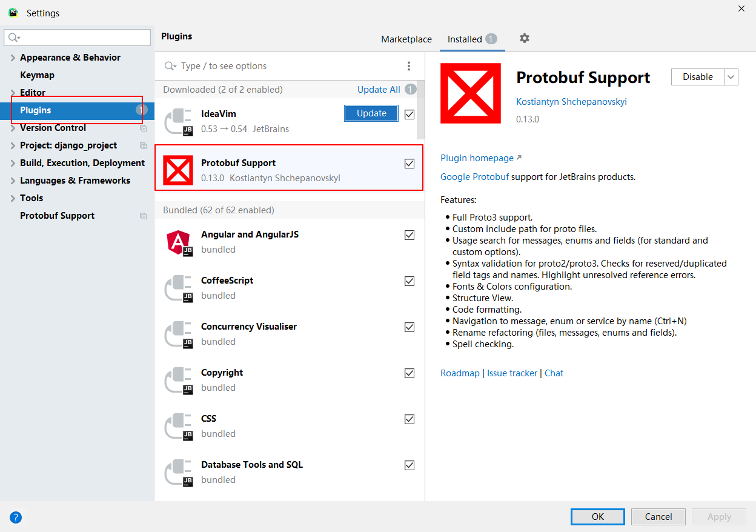This screenshot has height=532, width=756.
Task: Click the Cancel button
Action: pyautogui.click(x=658, y=517)
